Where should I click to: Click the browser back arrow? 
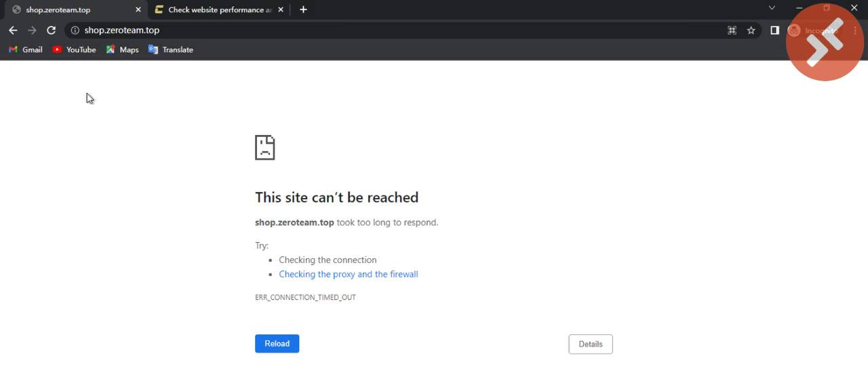click(13, 31)
